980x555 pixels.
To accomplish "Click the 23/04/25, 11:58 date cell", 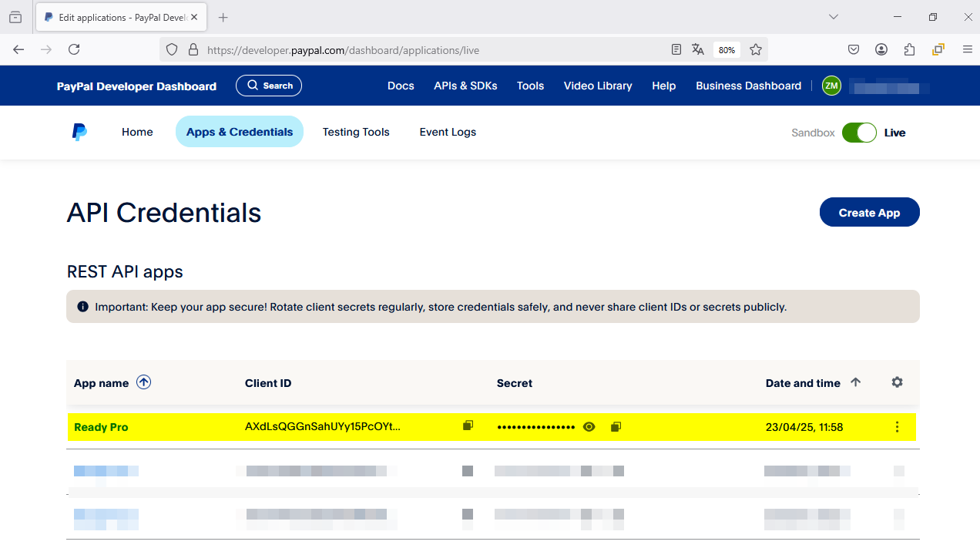I will click(804, 427).
